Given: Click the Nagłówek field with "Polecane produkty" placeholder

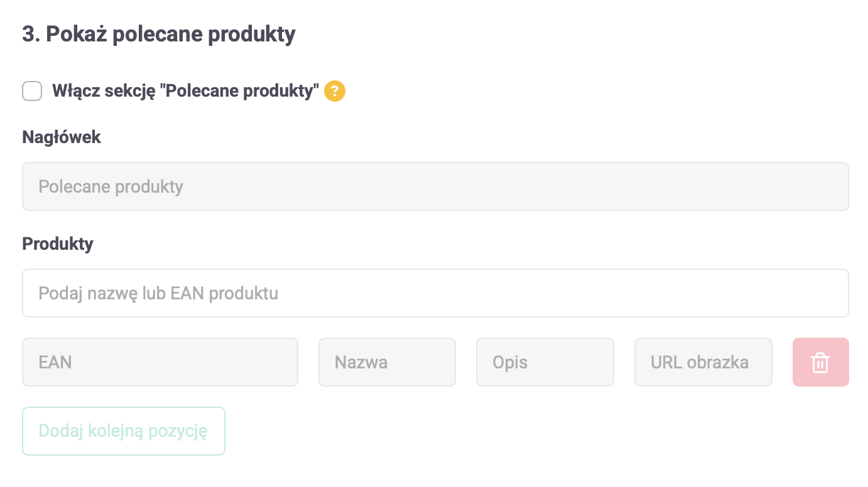Looking at the screenshot, I should 435,186.
